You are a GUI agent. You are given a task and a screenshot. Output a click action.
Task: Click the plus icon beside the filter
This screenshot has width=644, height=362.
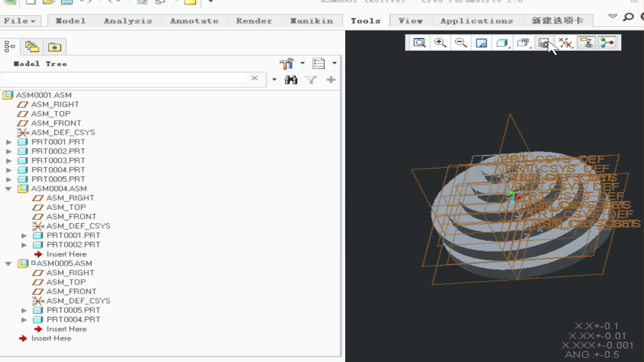[331, 79]
